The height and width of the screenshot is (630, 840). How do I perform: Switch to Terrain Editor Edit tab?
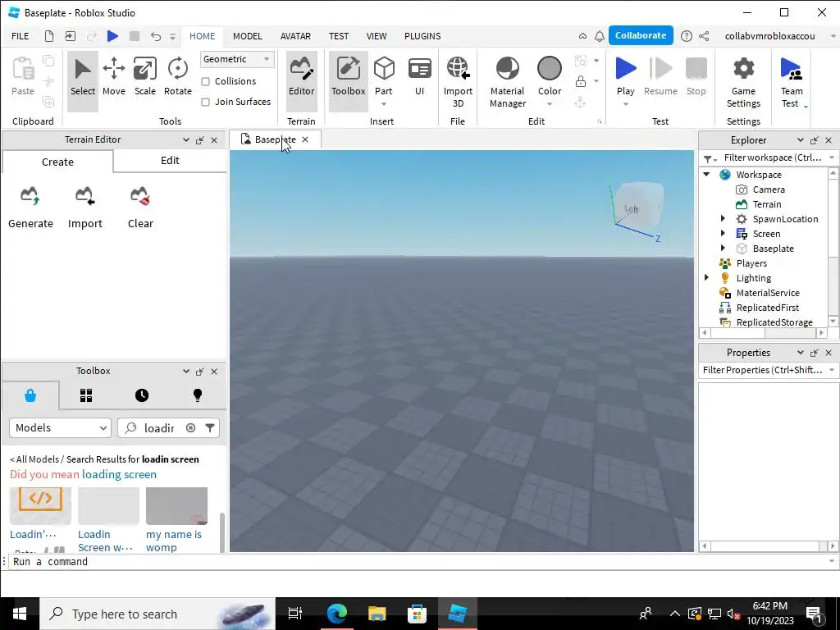(x=170, y=161)
